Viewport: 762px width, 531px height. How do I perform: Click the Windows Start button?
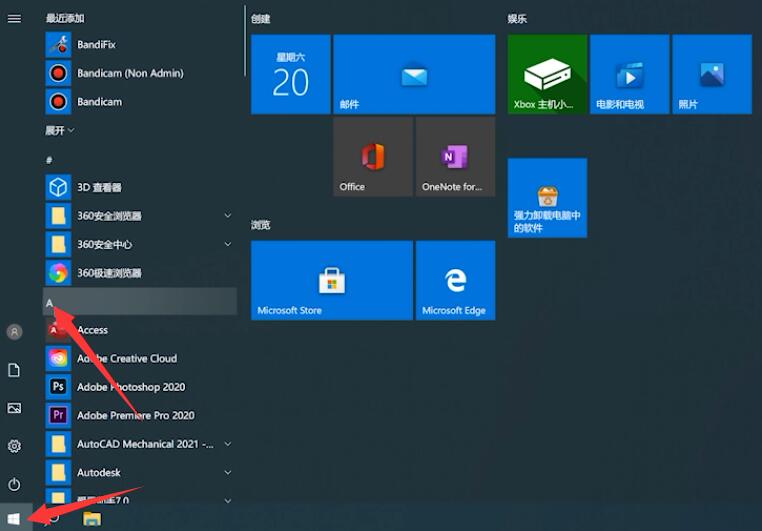click(x=14, y=519)
